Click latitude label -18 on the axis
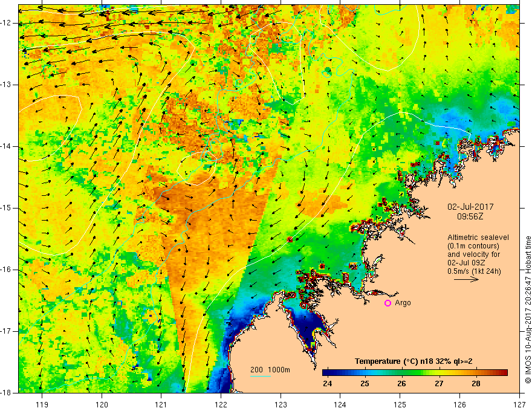This screenshot has width=532, height=411. [x=6, y=393]
